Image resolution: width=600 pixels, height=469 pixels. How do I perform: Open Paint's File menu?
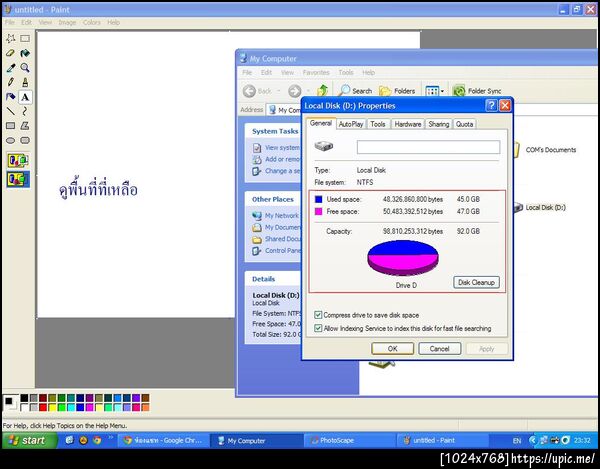[10, 23]
